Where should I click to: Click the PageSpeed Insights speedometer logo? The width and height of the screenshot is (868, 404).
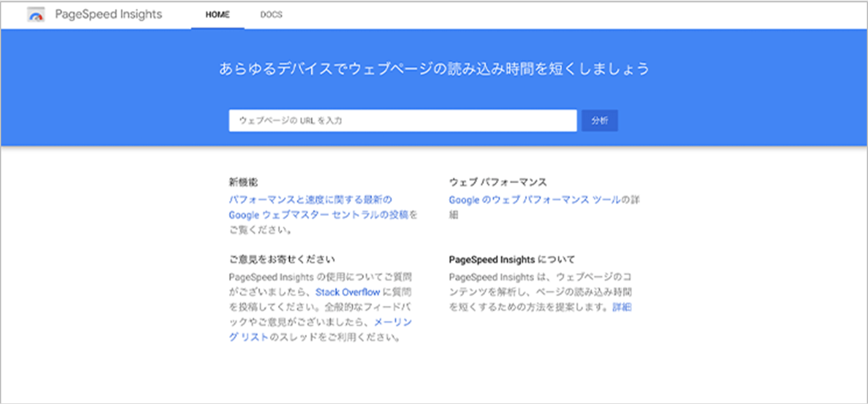point(36,15)
